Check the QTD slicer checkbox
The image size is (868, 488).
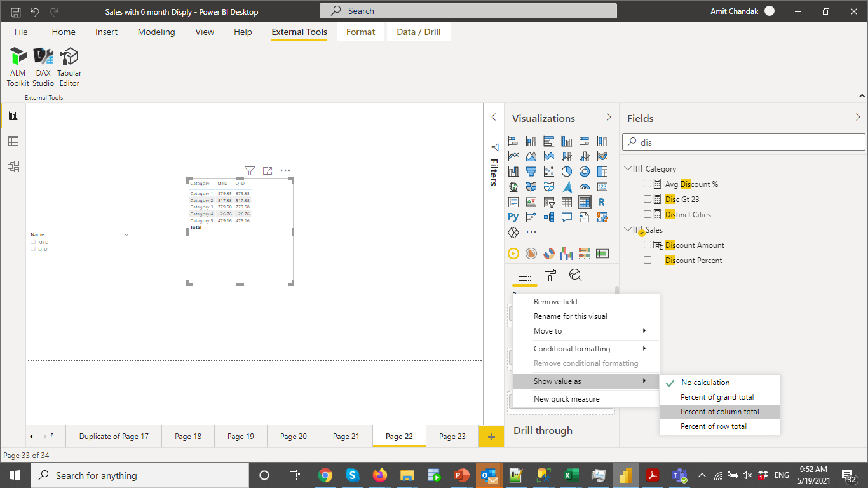33,249
